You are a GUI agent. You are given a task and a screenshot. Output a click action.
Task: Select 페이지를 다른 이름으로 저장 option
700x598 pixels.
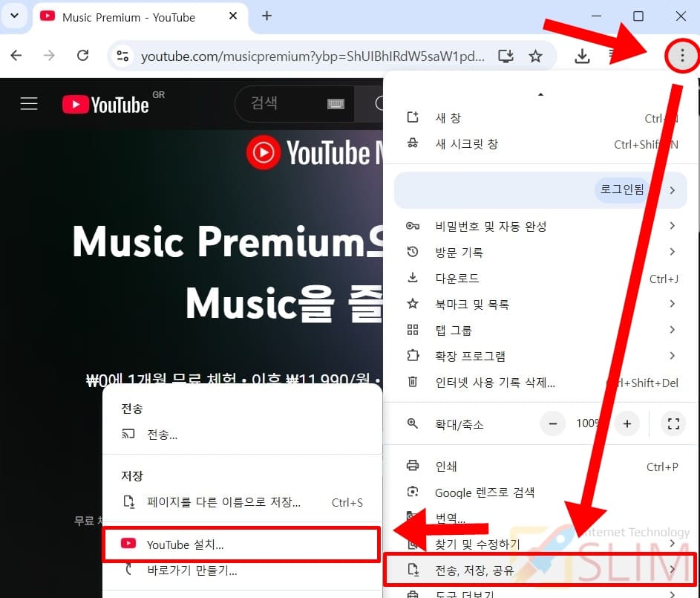point(243,502)
